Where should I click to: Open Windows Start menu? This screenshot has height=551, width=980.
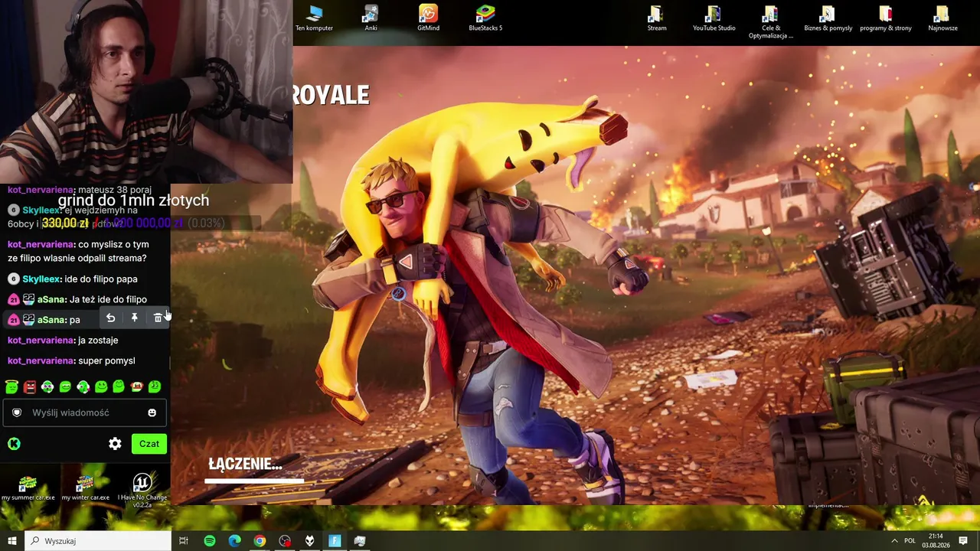tap(12, 541)
